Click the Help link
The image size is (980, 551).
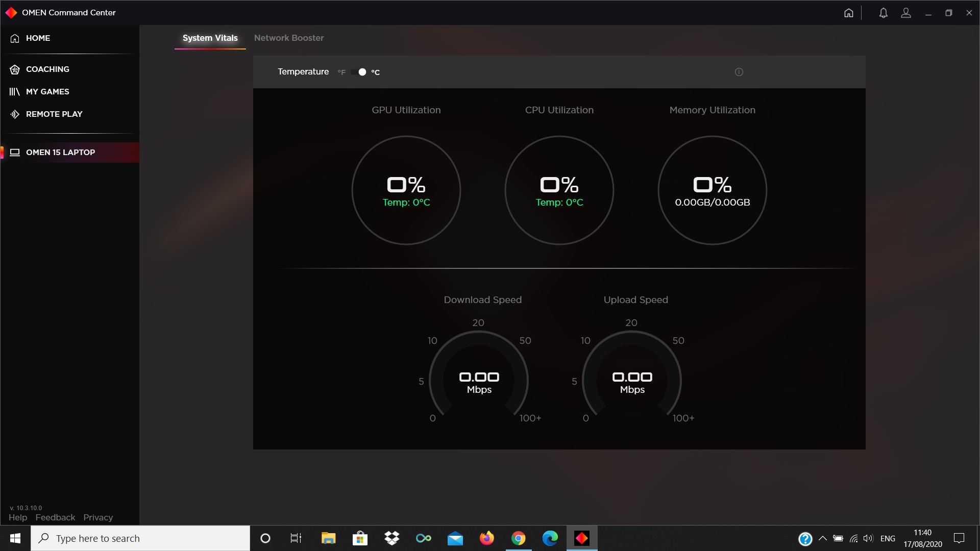[18, 517]
